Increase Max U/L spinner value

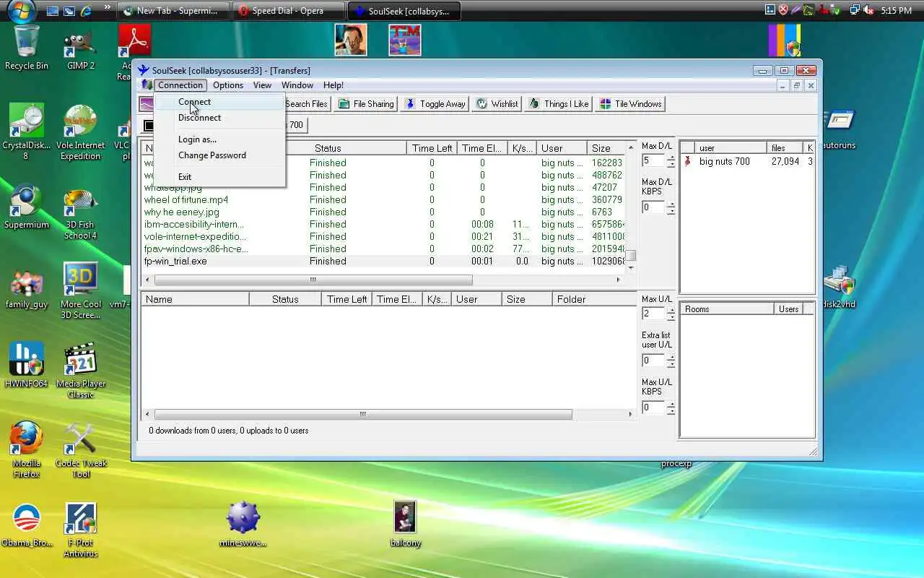point(671,311)
